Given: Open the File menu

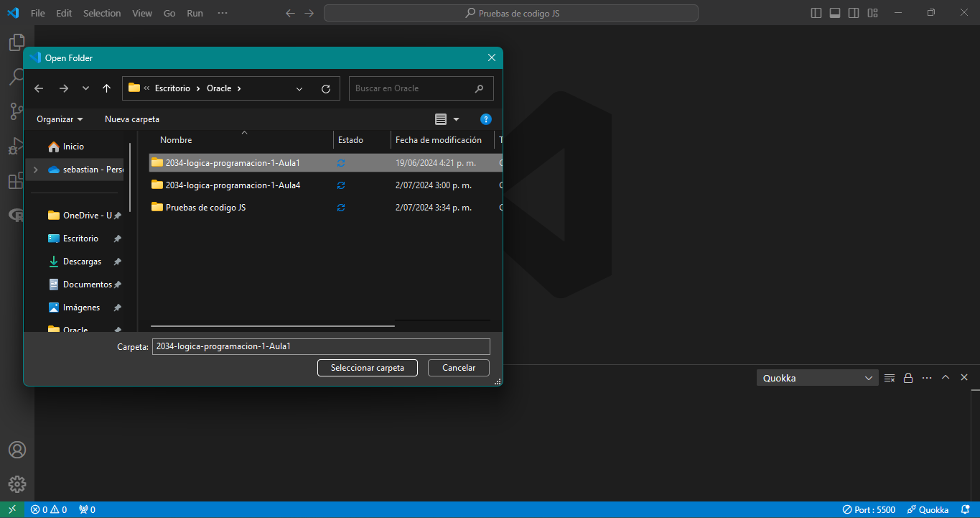Looking at the screenshot, I should pyautogui.click(x=37, y=13).
